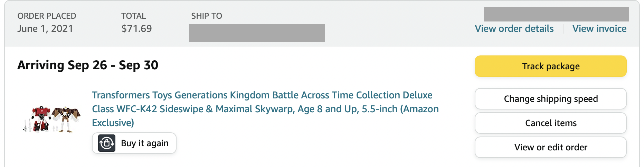Click the Buy it again cart icon

click(107, 143)
